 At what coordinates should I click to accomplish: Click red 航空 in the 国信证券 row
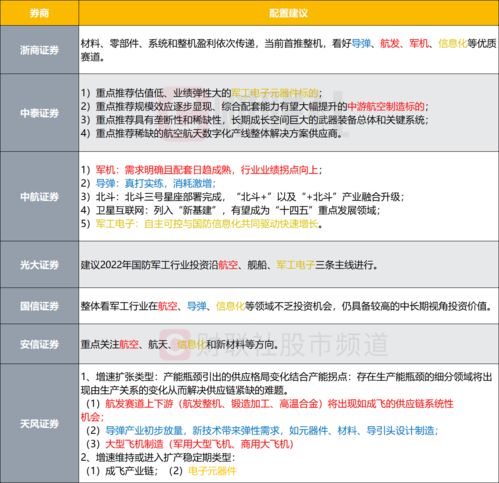(167, 306)
